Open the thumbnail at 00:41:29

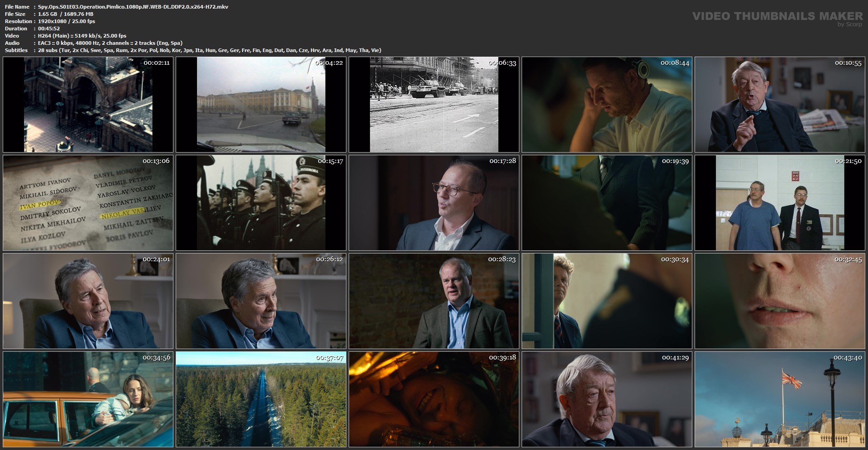(x=607, y=399)
